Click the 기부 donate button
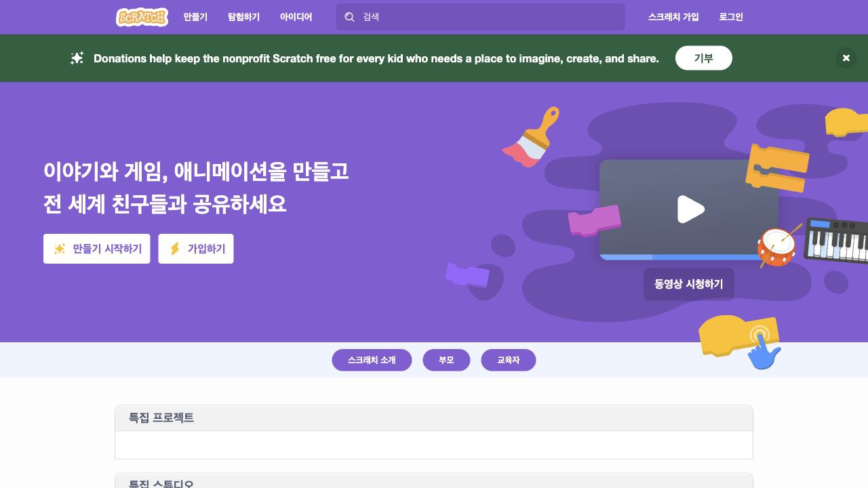The width and height of the screenshot is (868, 488). pos(703,58)
